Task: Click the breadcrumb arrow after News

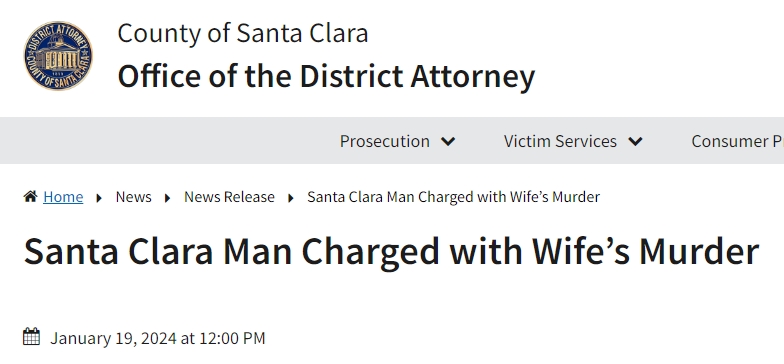Action: coord(168,198)
